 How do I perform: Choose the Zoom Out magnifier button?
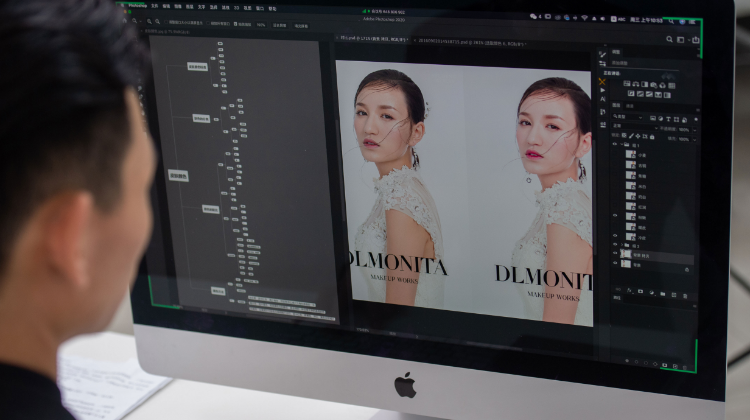pyautogui.click(x=157, y=22)
